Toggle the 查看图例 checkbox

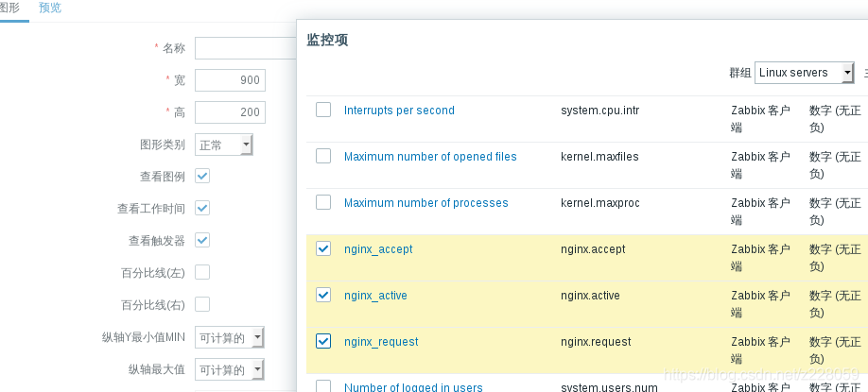point(202,177)
